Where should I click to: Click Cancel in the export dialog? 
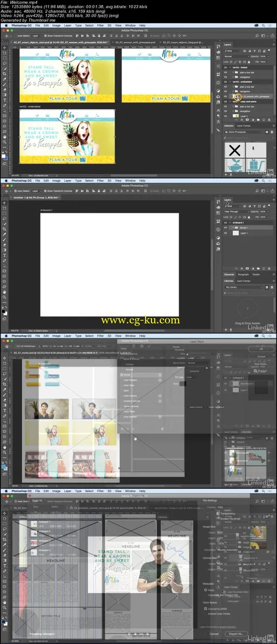click(x=213, y=634)
